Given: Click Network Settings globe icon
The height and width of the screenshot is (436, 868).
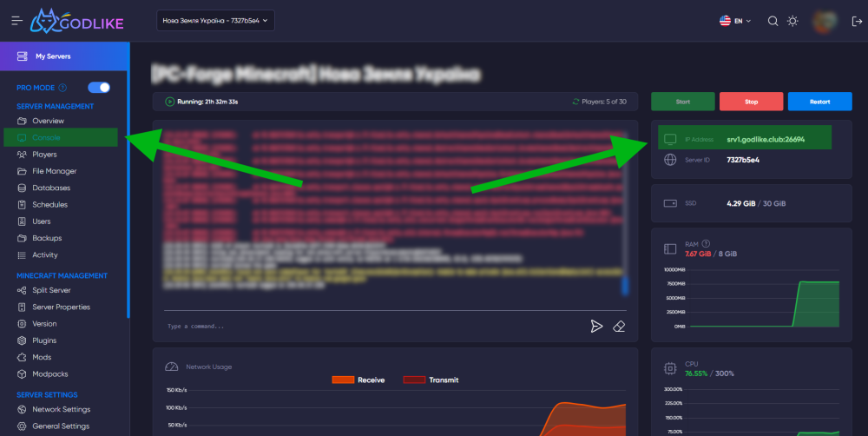Looking at the screenshot, I should (22, 409).
